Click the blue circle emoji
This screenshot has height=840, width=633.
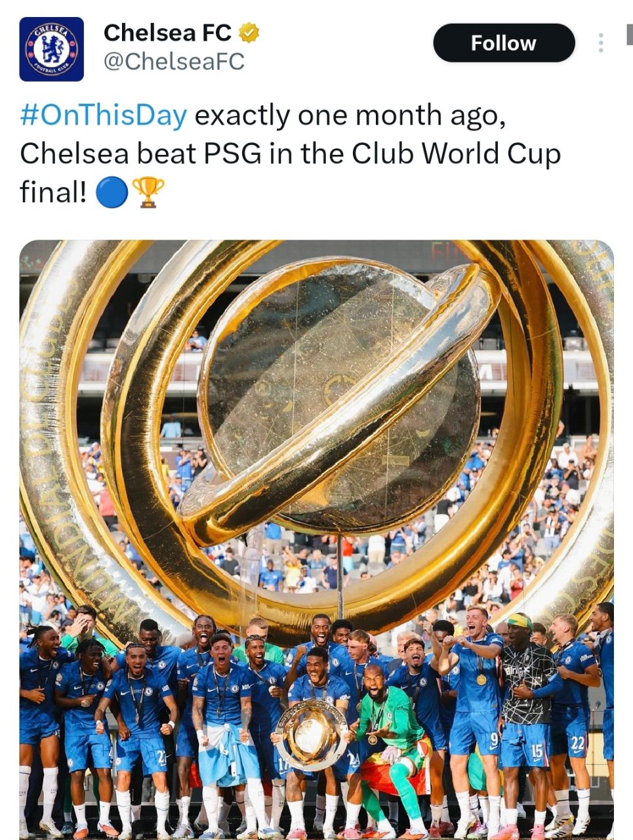click(112, 193)
